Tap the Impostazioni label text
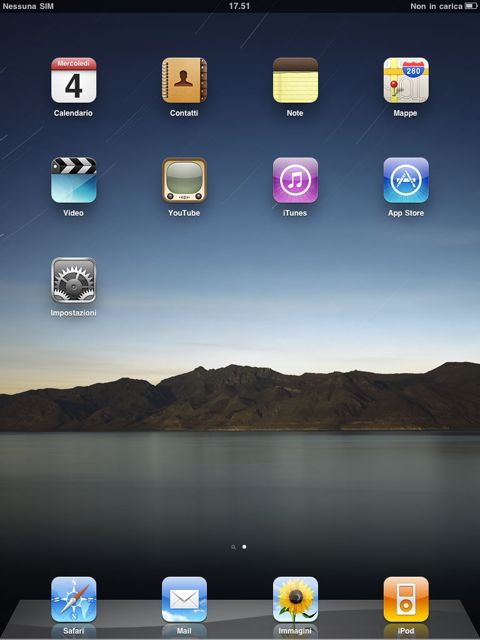The height and width of the screenshot is (640, 480). click(x=73, y=313)
